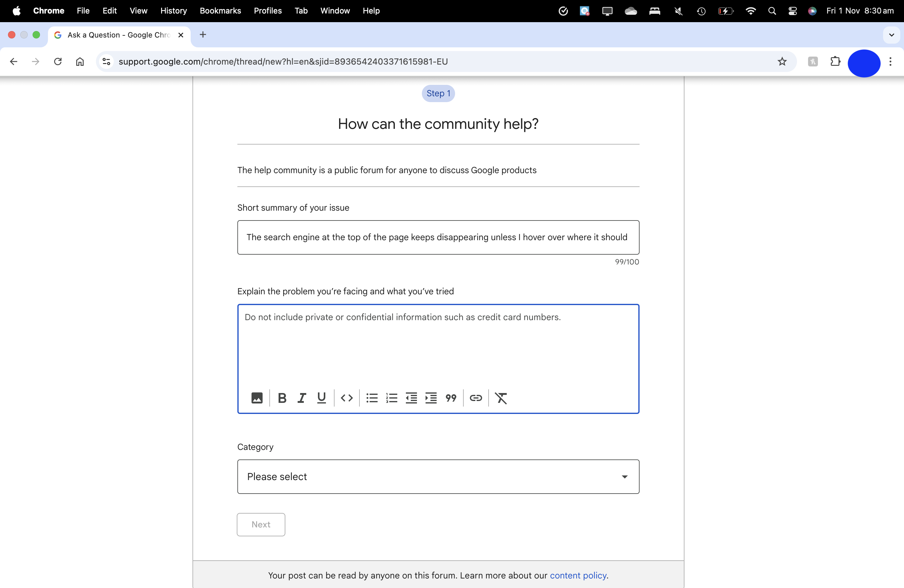Expand the tab search chevron
Screen dimensions: 904x588
point(891,35)
